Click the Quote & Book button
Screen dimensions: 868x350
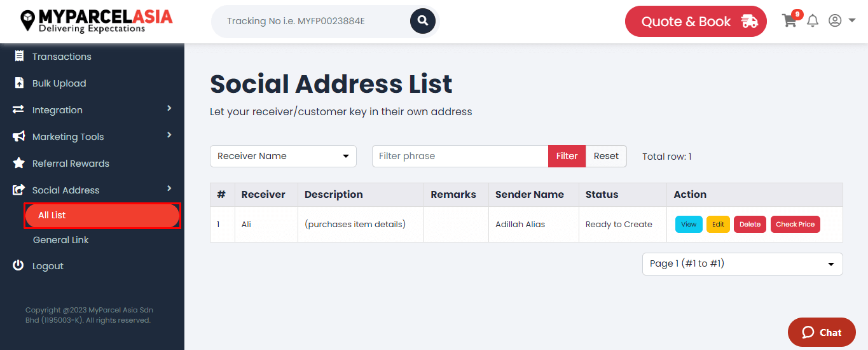696,22
